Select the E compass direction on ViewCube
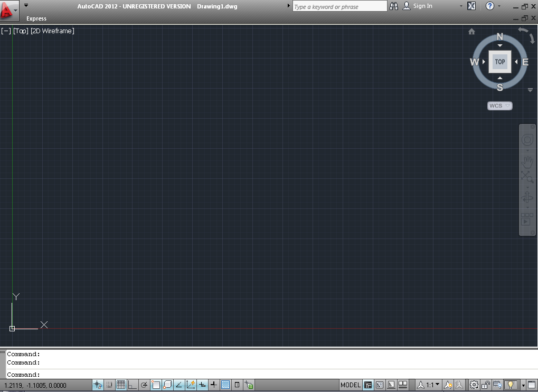This screenshot has height=392, width=538. [x=525, y=62]
